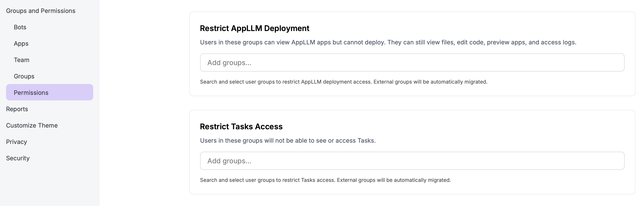Click the 'not be able to see or access Tasks' text
The height and width of the screenshot is (206, 644).
click(325, 140)
